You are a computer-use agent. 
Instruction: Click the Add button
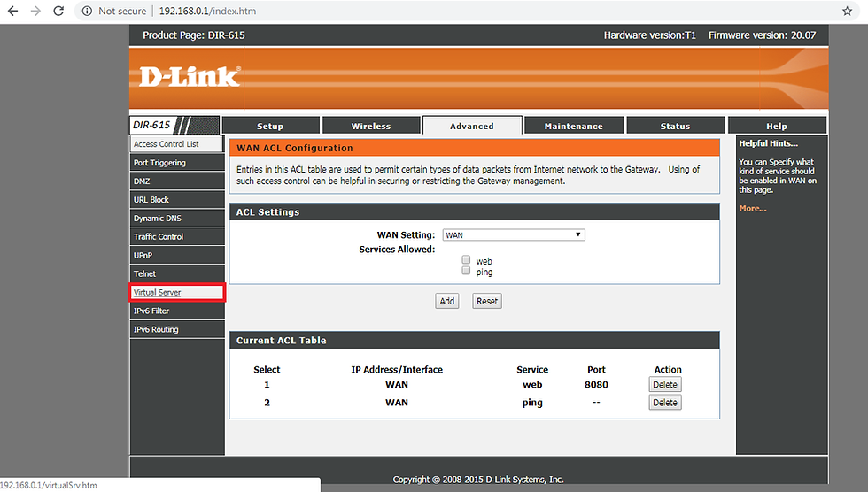(446, 301)
